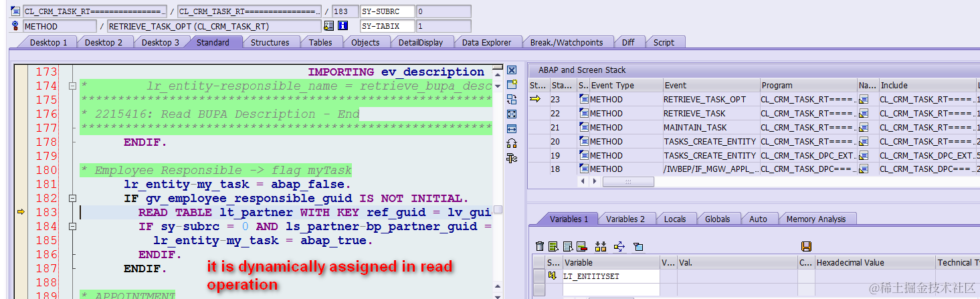Click the green list icon after trash icon
980x299 pixels.
pyautogui.click(x=553, y=247)
